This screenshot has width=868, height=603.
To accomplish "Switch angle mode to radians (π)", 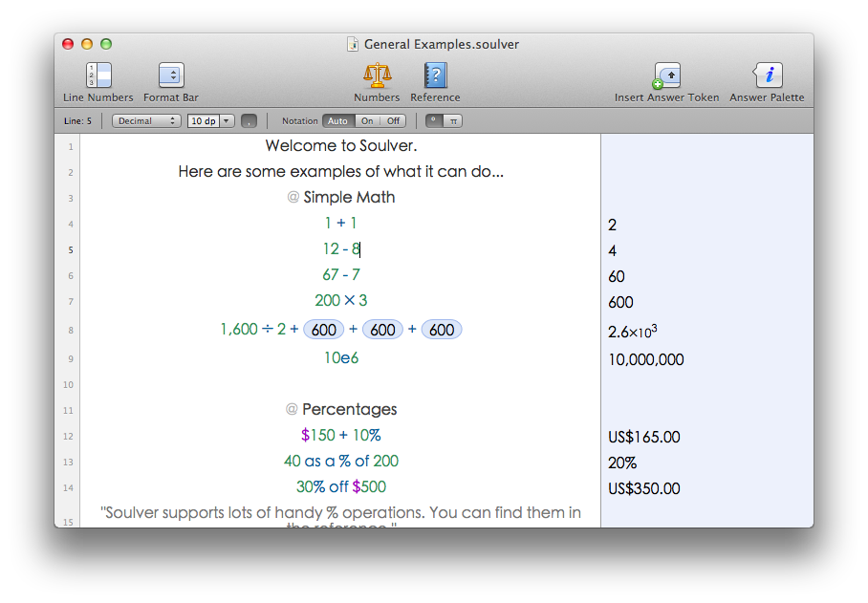I will click(x=453, y=121).
